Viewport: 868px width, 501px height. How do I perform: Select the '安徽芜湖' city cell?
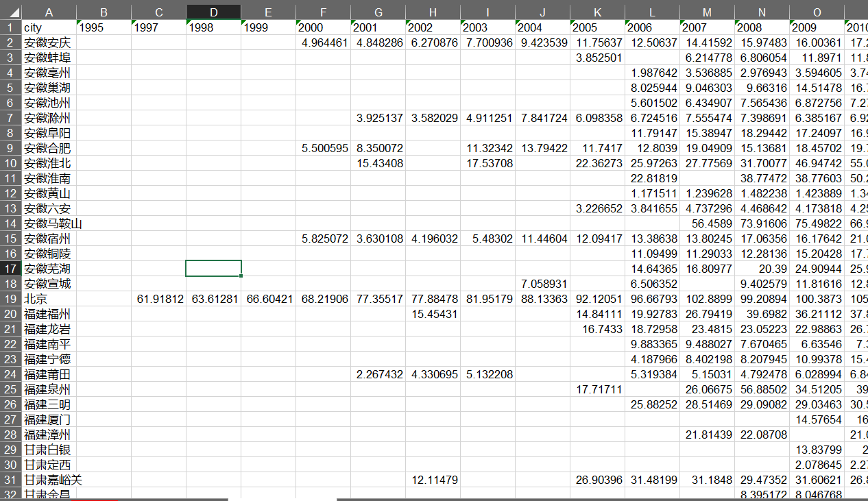pos(49,269)
